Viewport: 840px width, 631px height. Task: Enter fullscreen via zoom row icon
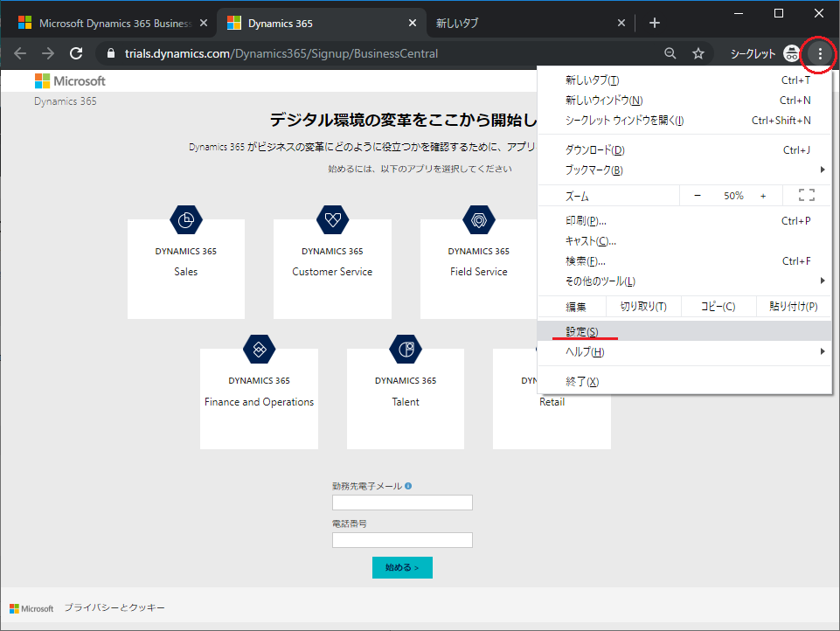coord(807,195)
